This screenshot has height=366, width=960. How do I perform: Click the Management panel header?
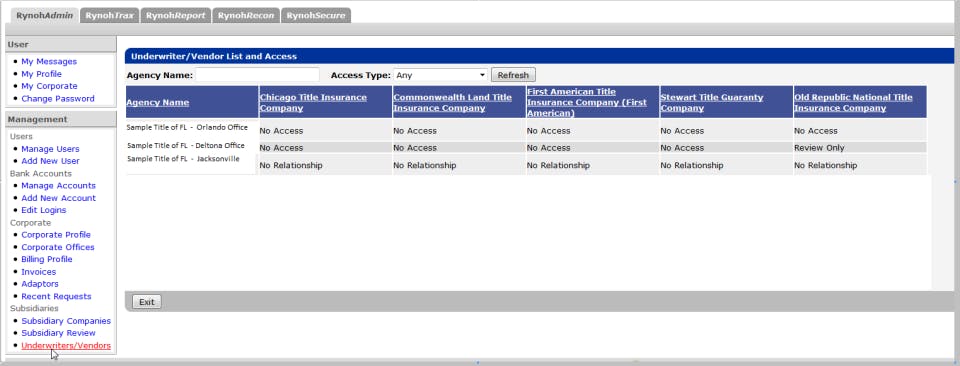tap(61, 119)
